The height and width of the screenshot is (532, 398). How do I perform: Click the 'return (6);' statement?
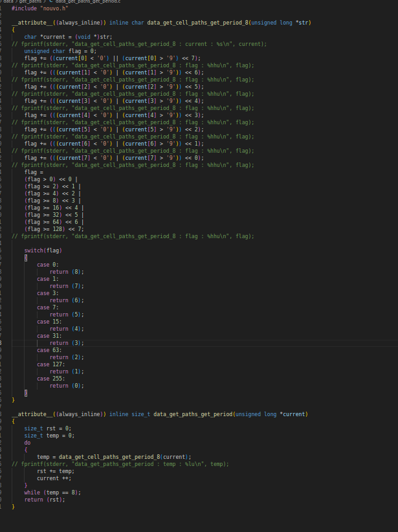(x=67, y=300)
